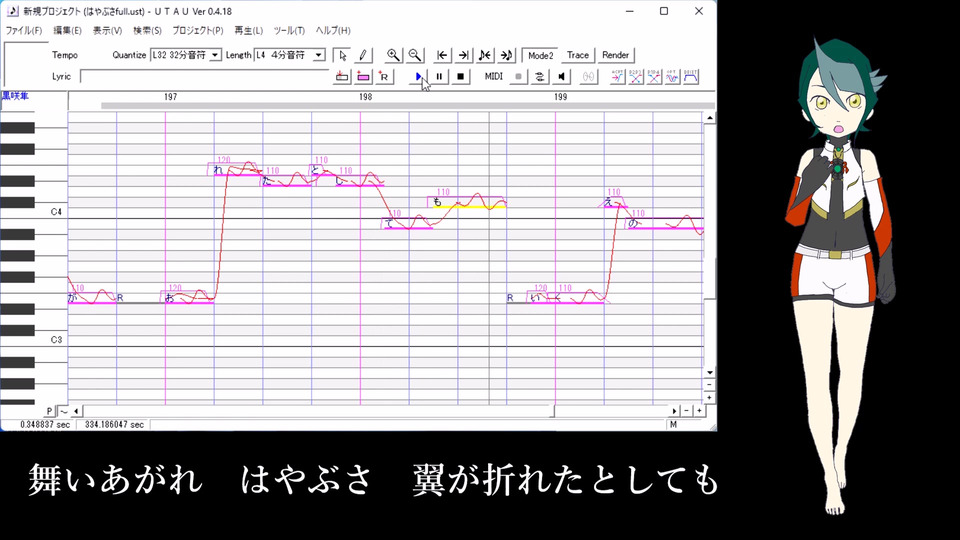The height and width of the screenshot is (540, 960).
Task: Click the Tempo label area
Action: 65,55
